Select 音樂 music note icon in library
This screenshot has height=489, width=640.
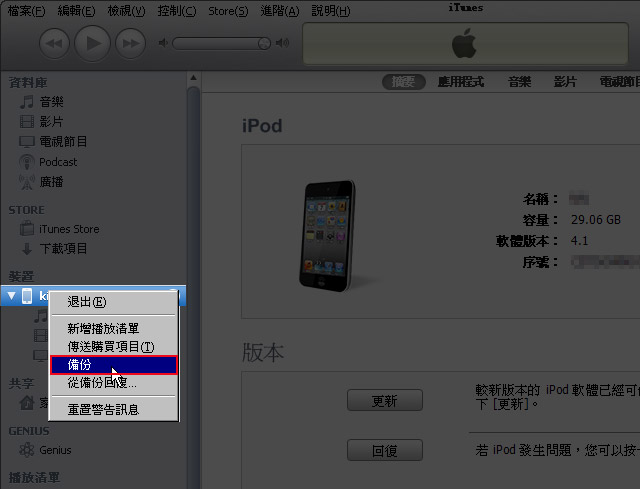27,102
